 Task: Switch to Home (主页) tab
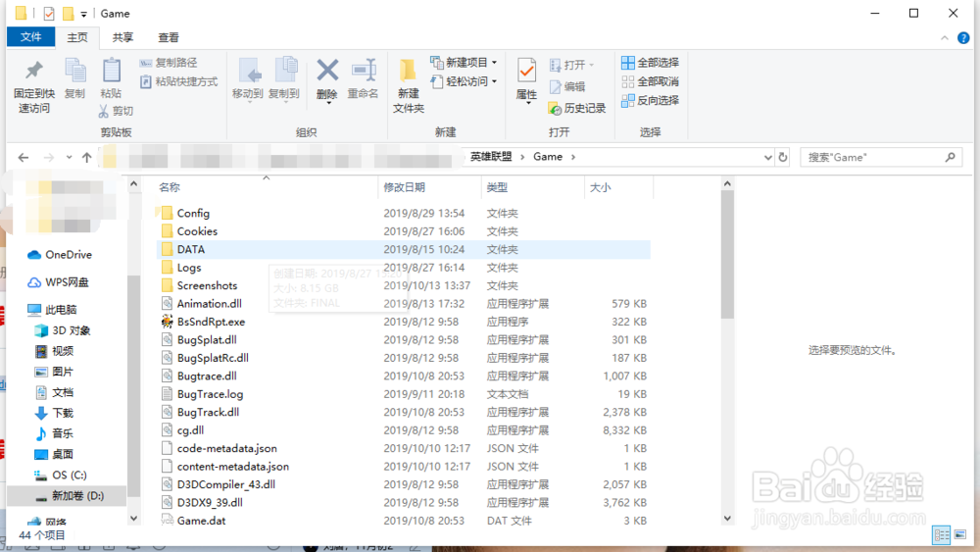coord(77,37)
